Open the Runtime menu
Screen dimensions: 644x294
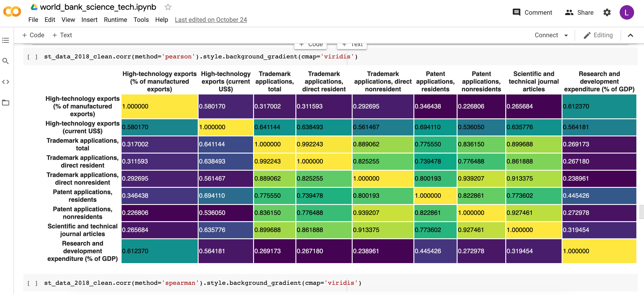tap(115, 20)
